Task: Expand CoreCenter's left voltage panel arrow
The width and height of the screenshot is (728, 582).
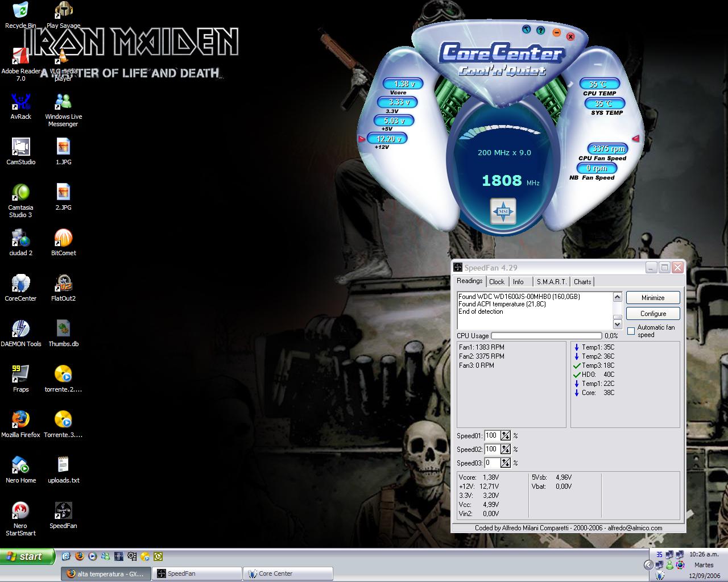Action: tap(361, 139)
